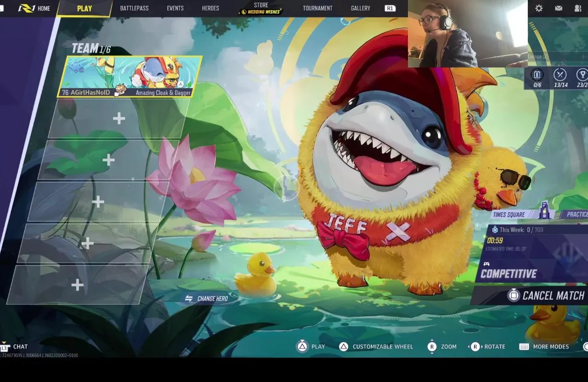Open the crossed-swords challenges icon 13/14
The height and width of the screenshot is (382, 588).
(560, 78)
